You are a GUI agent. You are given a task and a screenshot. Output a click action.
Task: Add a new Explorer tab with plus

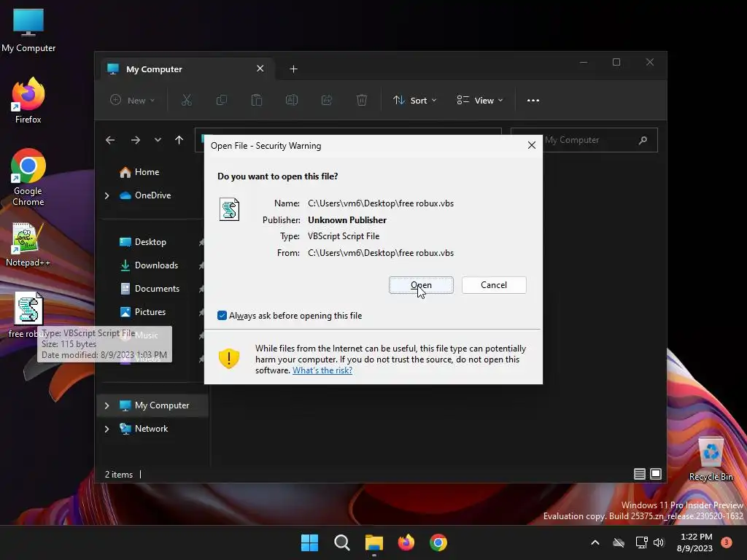click(293, 69)
